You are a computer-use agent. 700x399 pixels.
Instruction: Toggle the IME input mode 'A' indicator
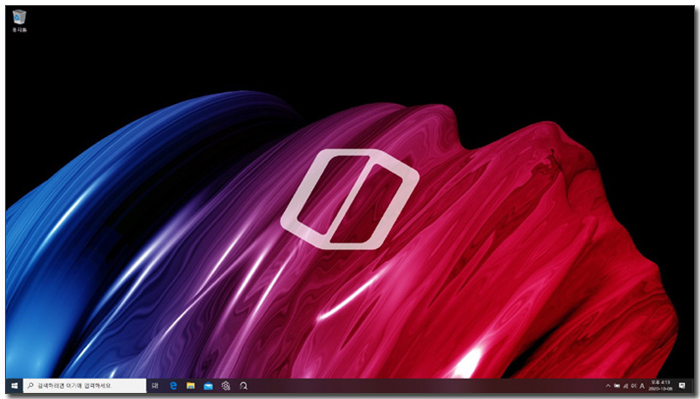642,386
